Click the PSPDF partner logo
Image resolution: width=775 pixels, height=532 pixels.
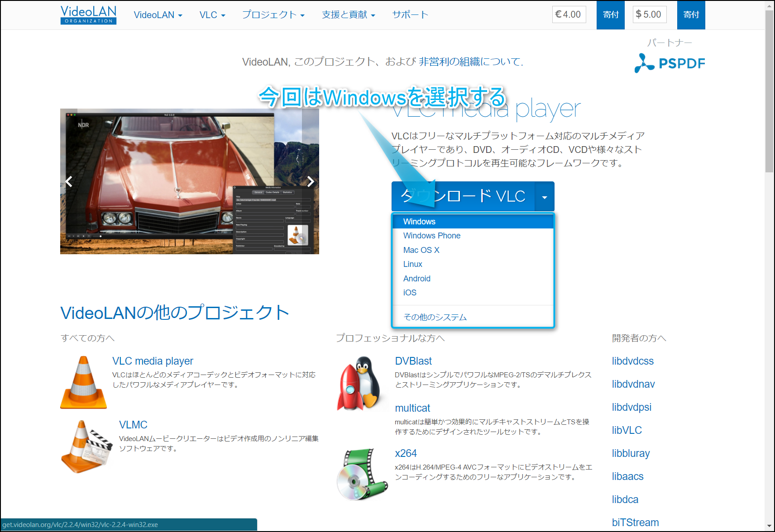click(x=670, y=63)
